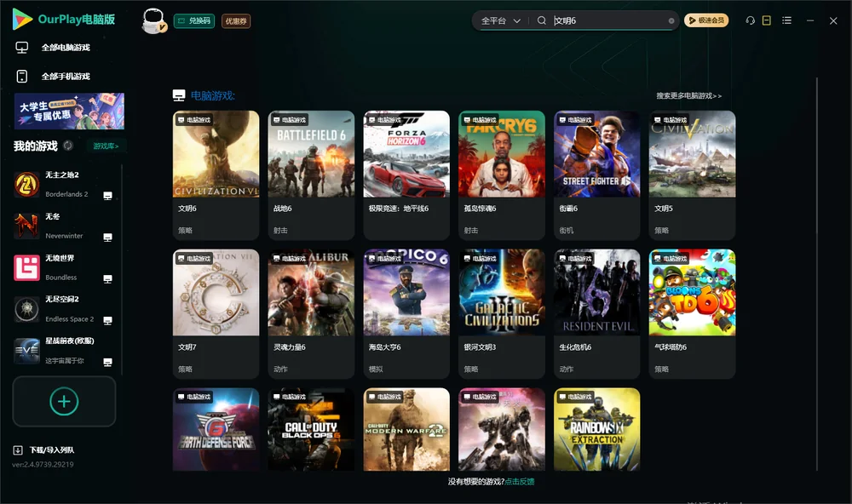The image size is (852, 504).
Task: Open the Street Fighter 6 cover
Action: (x=597, y=154)
